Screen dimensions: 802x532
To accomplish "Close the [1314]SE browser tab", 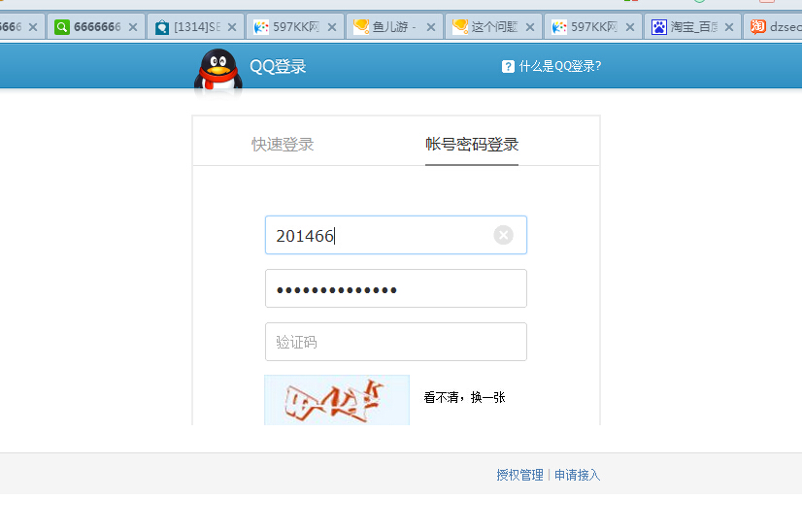I will (x=232, y=27).
